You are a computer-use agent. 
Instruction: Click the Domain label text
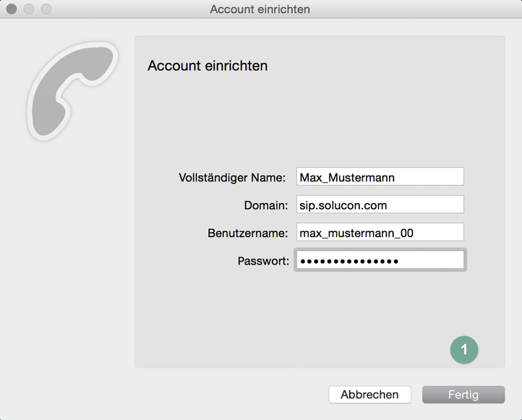(265, 205)
